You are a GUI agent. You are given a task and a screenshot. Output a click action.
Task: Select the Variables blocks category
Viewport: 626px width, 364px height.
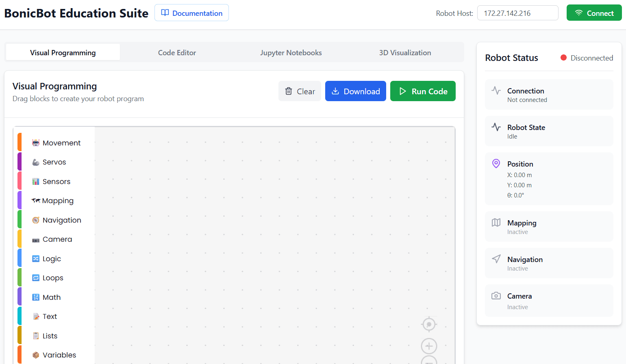point(59,355)
